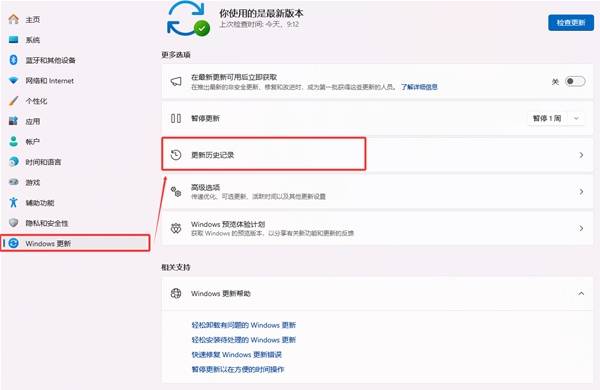Collapse the Windows 更新帮助 section
The image size is (600, 390).
click(x=581, y=293)
